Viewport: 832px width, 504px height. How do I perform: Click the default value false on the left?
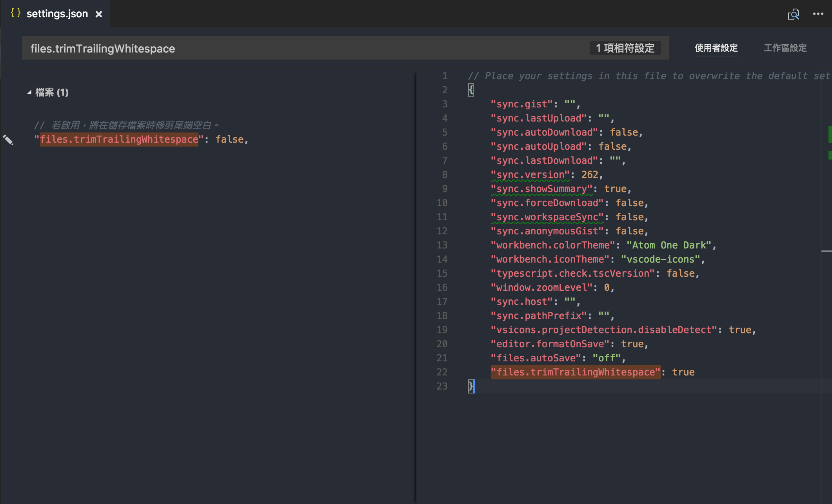229,139
